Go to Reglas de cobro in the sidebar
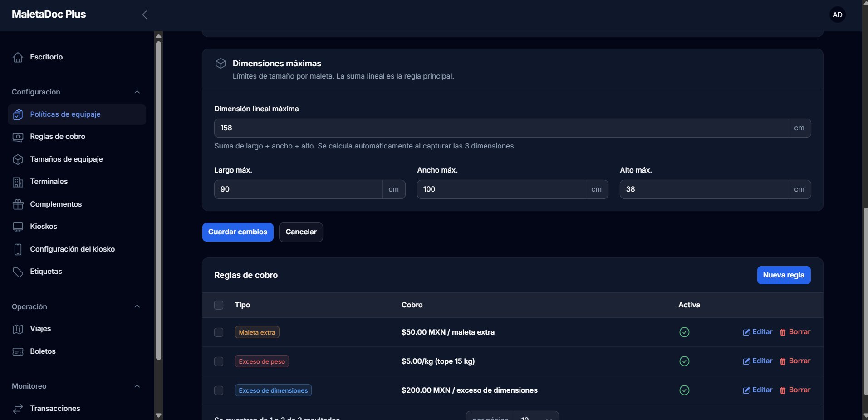 tap(77, 137)
